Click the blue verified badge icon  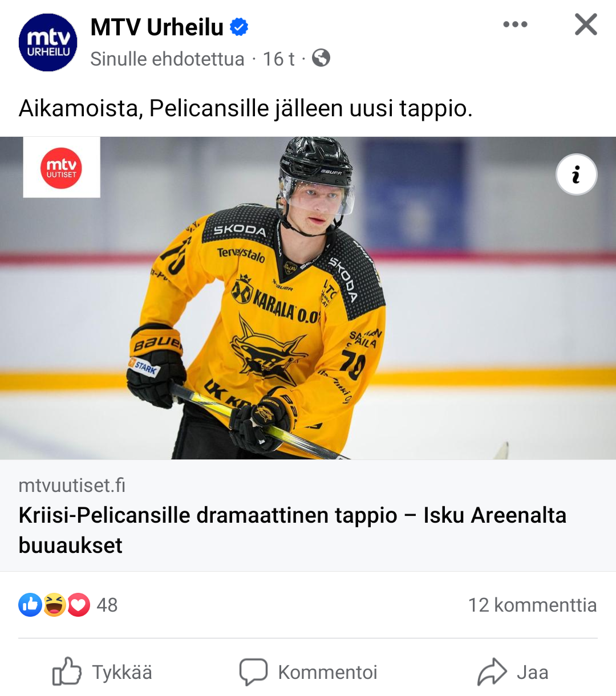(x=239, y=27)
